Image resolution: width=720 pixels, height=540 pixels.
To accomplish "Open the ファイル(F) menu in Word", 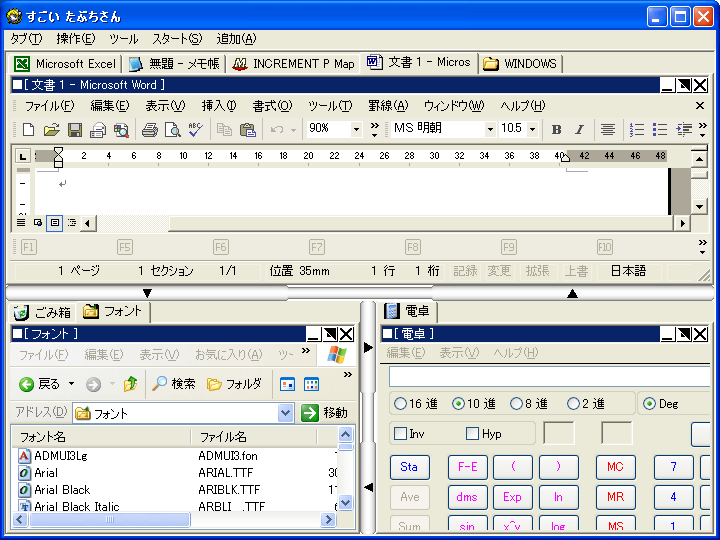I will (49, 106).
